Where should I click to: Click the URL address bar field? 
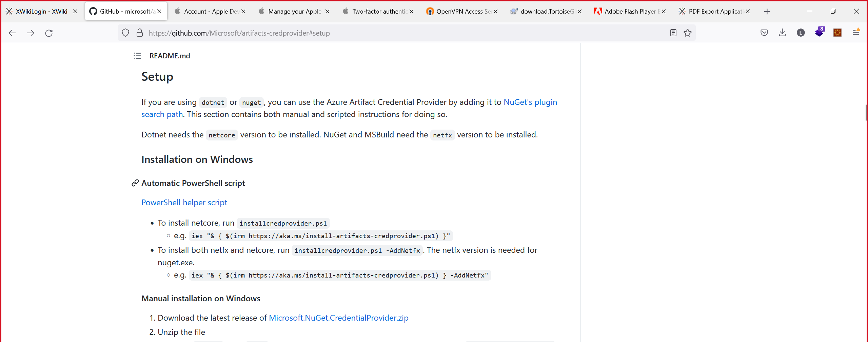407,33
